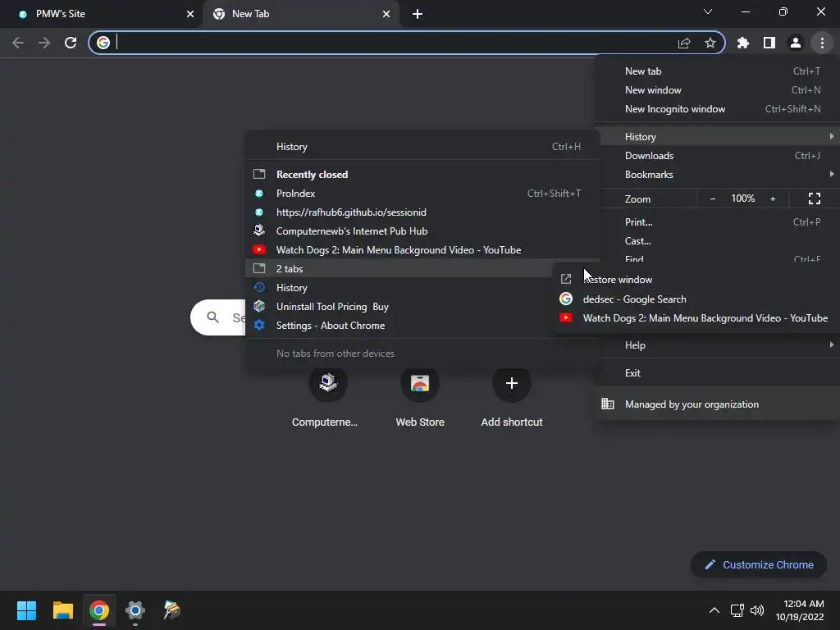Reopen the rafhub6.github.io/sessionid tab

[422, 212]
